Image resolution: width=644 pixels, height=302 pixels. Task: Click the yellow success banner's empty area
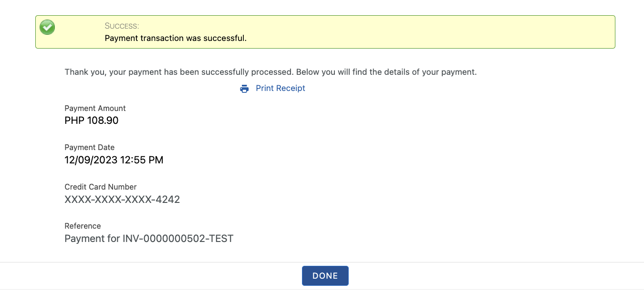coord(429,32)
